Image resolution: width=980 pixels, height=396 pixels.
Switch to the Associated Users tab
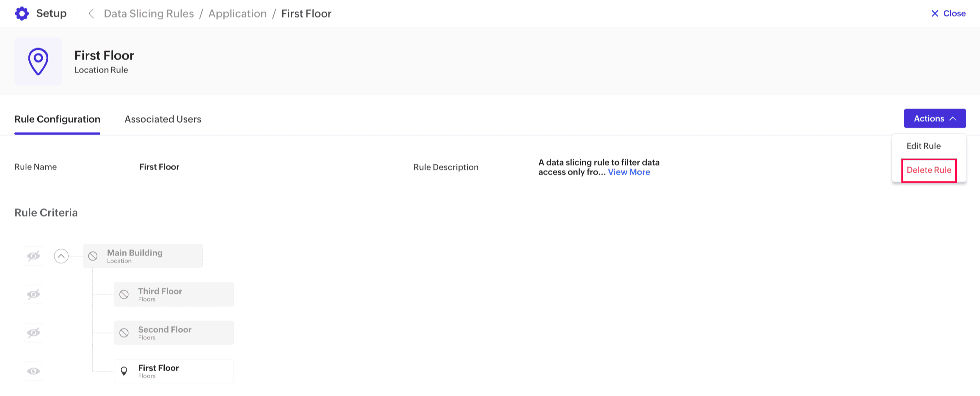pos(163,119)
